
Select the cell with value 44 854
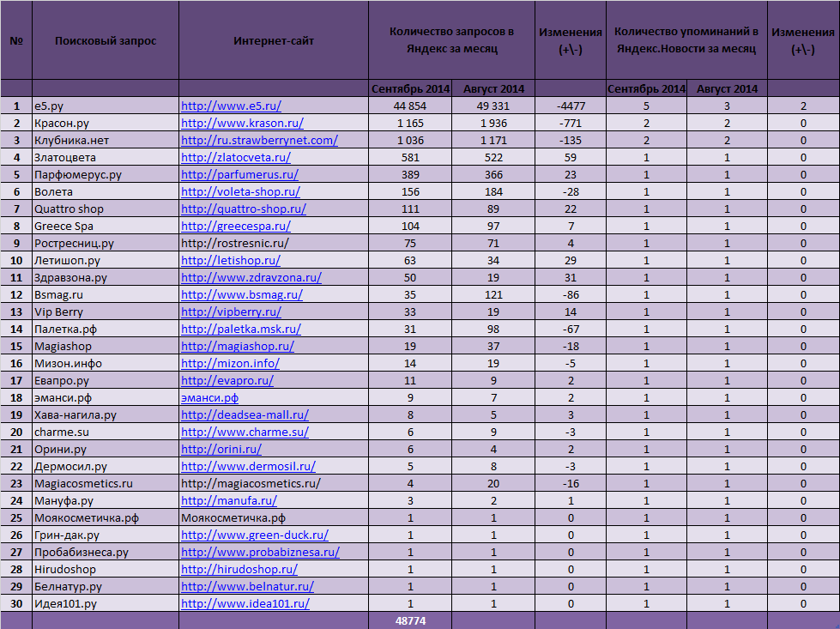tap(410, 106)
